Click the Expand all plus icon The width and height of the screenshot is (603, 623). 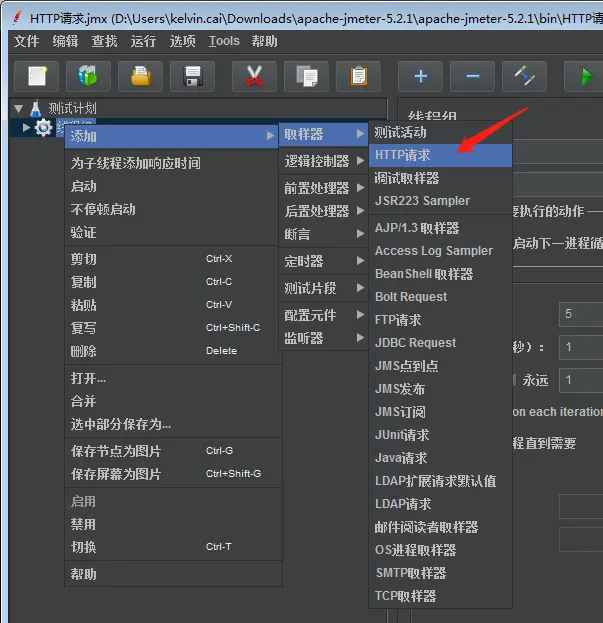[421, 76]
